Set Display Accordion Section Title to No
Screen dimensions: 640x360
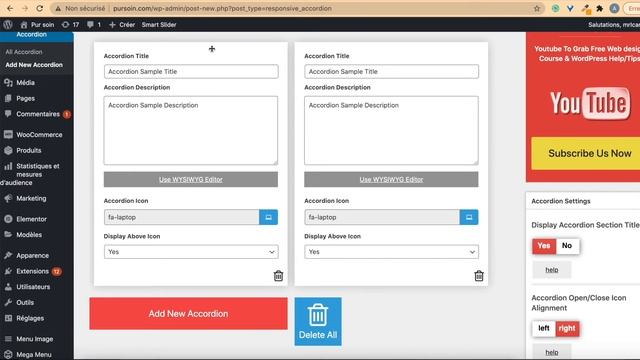point(567,246)
